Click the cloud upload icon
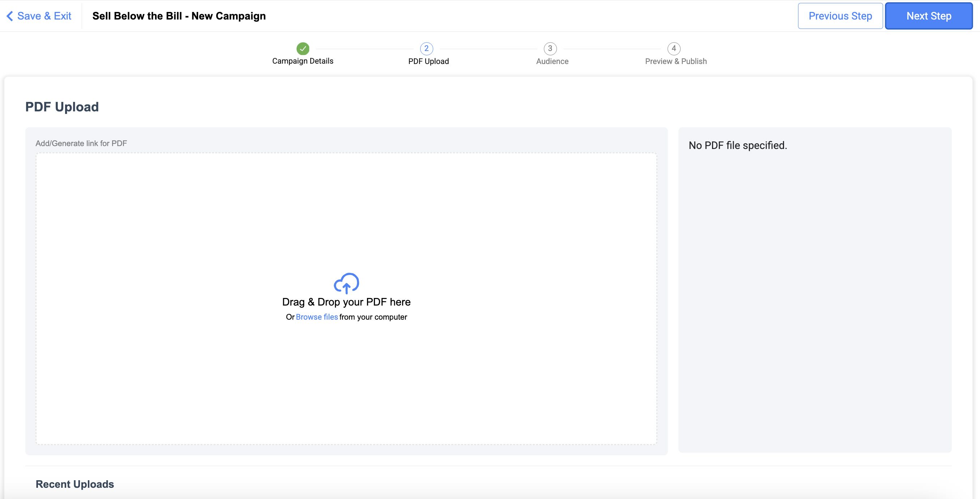 coord(346,283)
